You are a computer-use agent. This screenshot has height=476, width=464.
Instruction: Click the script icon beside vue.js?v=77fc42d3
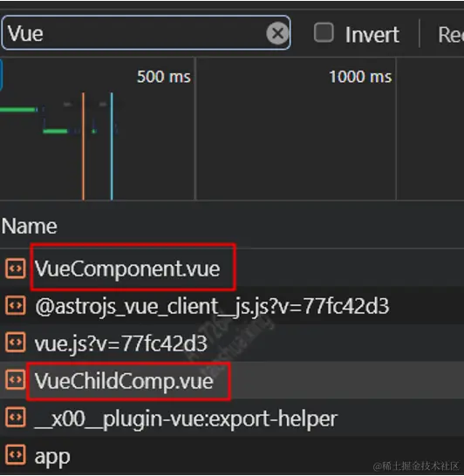point(15,343)
